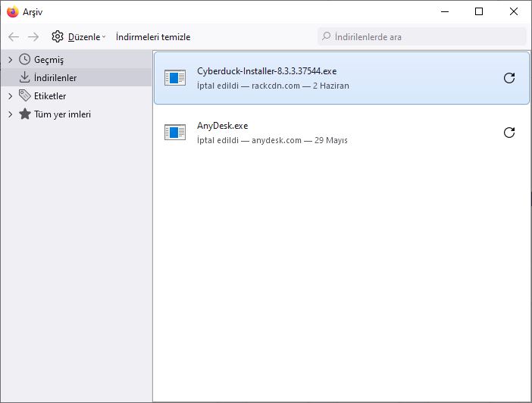532x403 pixels.
Task: Click the download arrow icon beside İndirilenler
Action: (x=24, y=77)
